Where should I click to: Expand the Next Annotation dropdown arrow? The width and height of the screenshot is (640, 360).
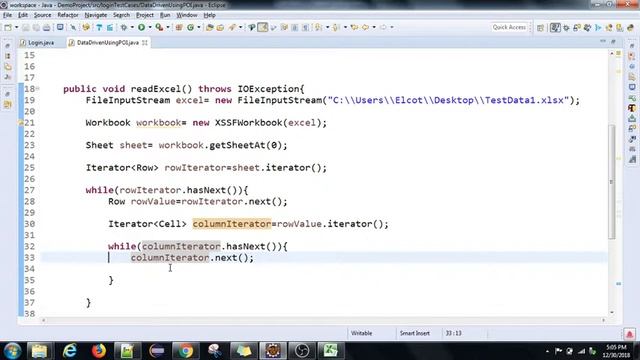pyautogui.click(x=327, y=27)
